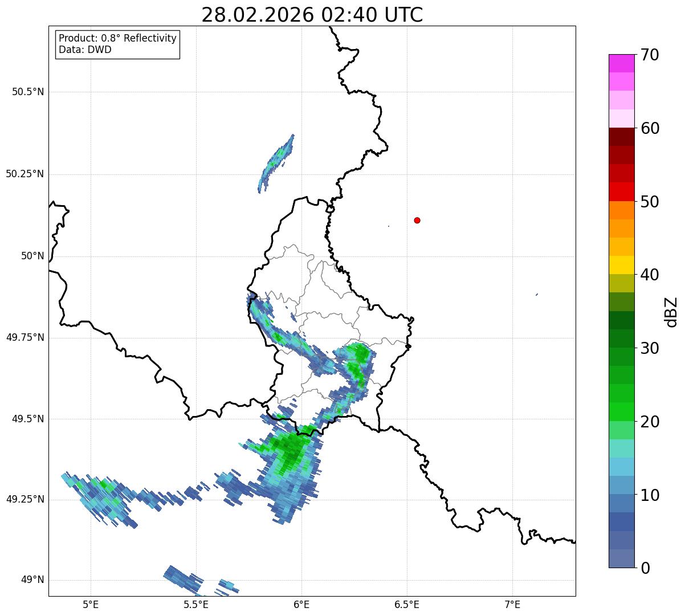Click the 6°E longitude label
685x616 pixels.
pyautogui.click(x=301, y=604)
